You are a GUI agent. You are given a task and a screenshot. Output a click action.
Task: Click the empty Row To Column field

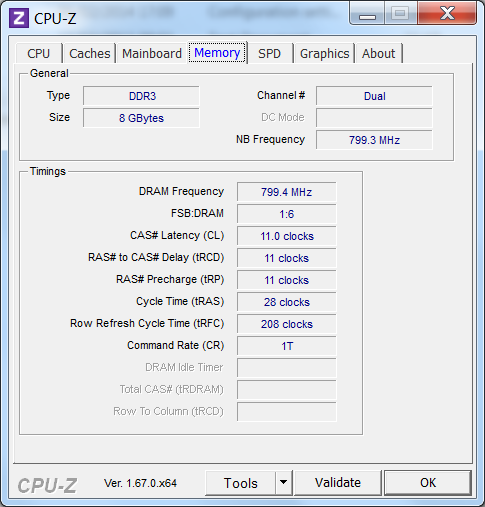point(287,412)
